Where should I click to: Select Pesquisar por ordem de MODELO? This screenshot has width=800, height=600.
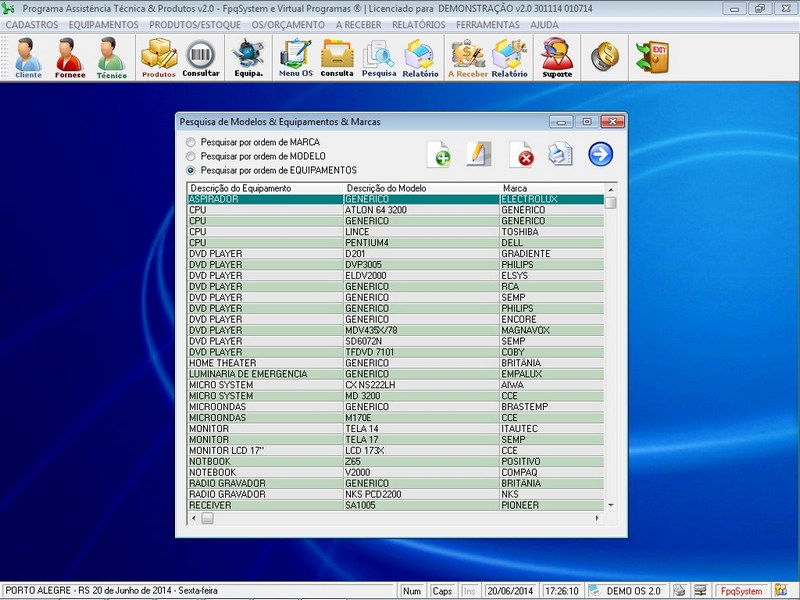(190, 156)
